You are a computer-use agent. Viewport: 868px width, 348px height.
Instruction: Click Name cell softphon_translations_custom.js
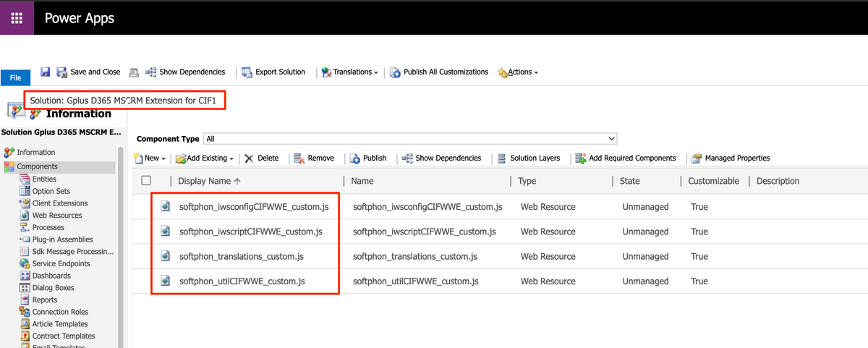415,256
